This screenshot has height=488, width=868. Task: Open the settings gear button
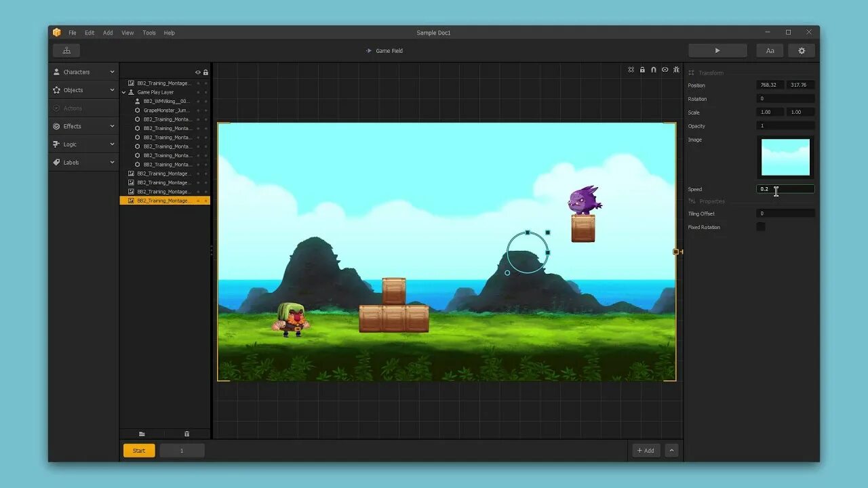tap(802, 51)
